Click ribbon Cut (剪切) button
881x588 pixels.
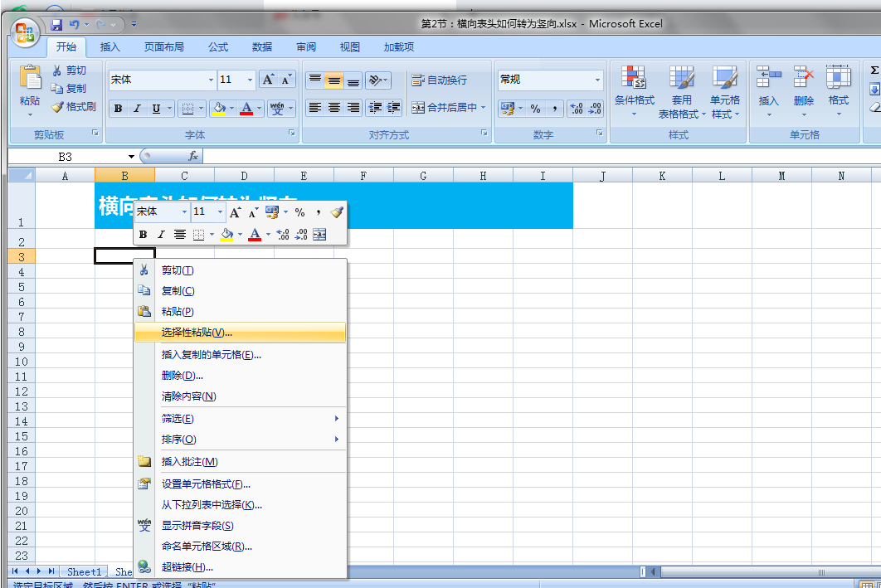[69, 70]
